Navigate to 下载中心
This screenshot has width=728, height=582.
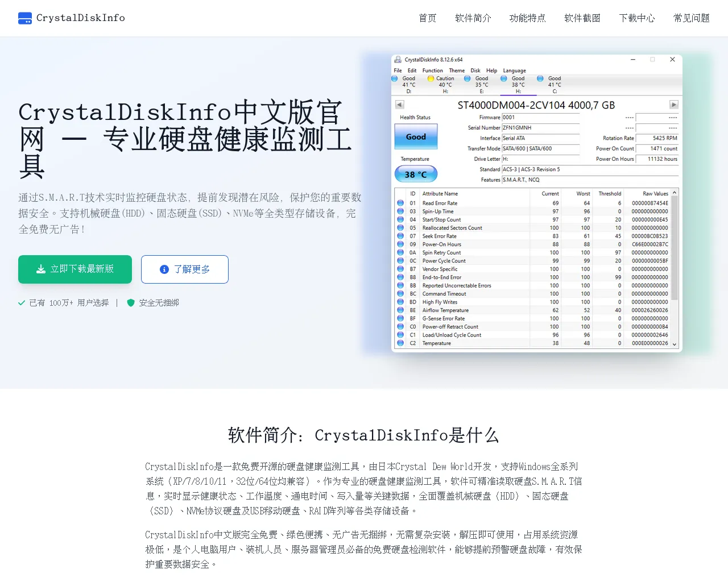pos(637,18)
